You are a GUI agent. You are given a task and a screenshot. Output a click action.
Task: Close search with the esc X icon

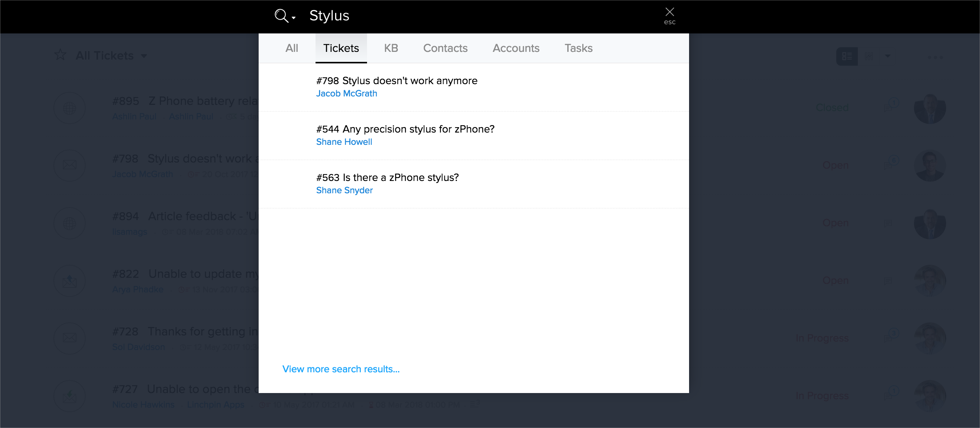pyautogui.click(x=669, y=12)
